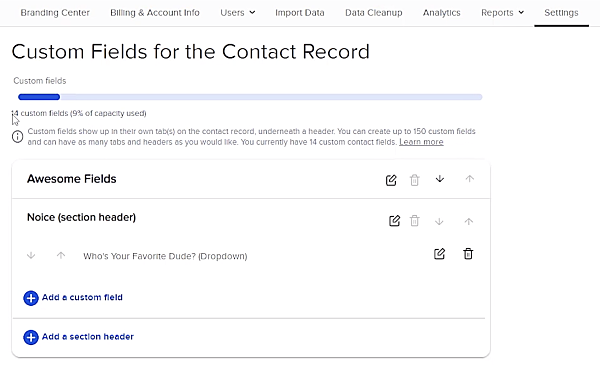Viewport: 600px width, 365px height.
Task: Move Who's Your Favorite Dude field up
Action: (61, 255)
